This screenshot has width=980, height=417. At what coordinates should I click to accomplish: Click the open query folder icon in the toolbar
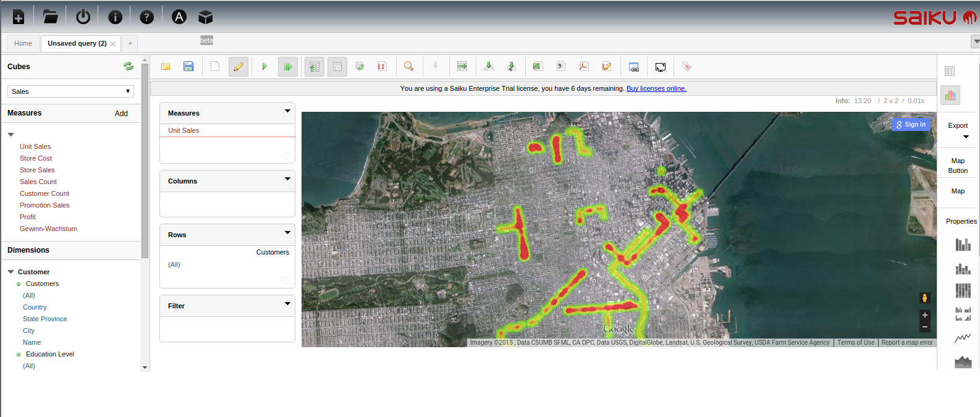pyautogui.click(x=166, y=67)
